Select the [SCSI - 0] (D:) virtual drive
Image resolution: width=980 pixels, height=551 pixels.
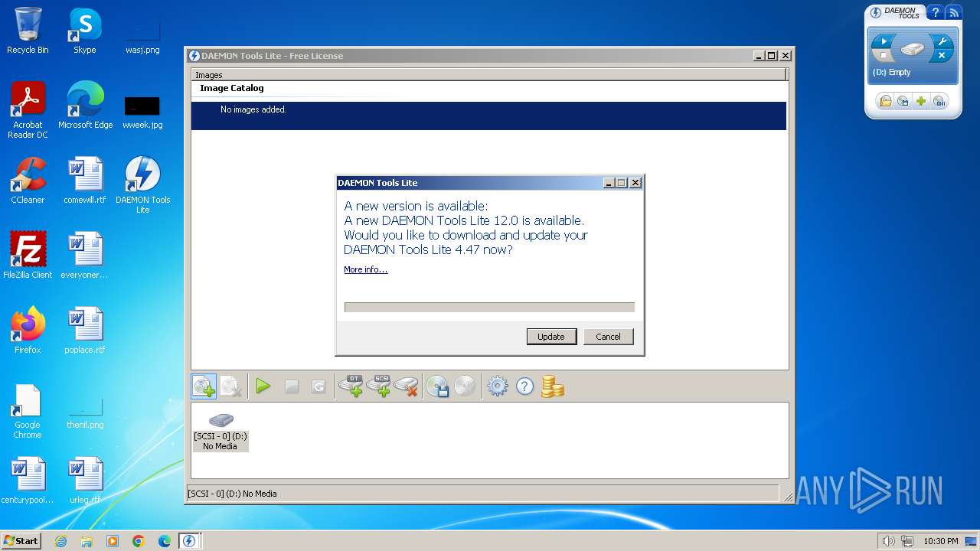coord(220,432)
